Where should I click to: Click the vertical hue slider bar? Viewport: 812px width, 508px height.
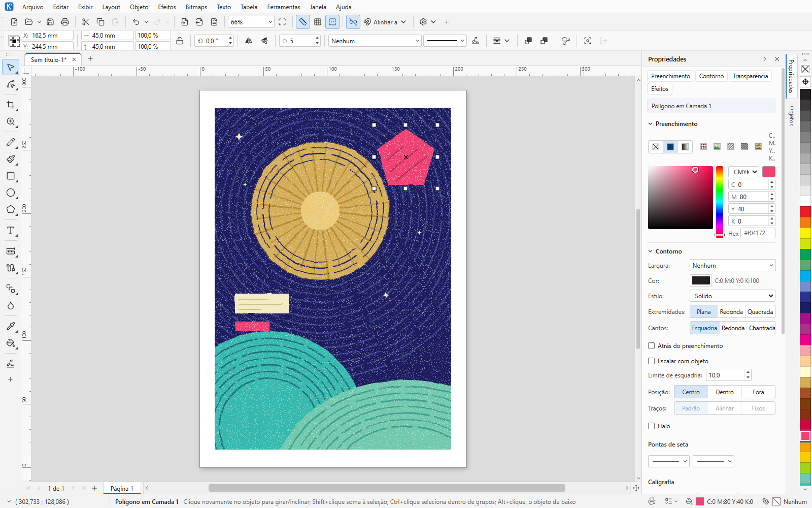[720, 201]
